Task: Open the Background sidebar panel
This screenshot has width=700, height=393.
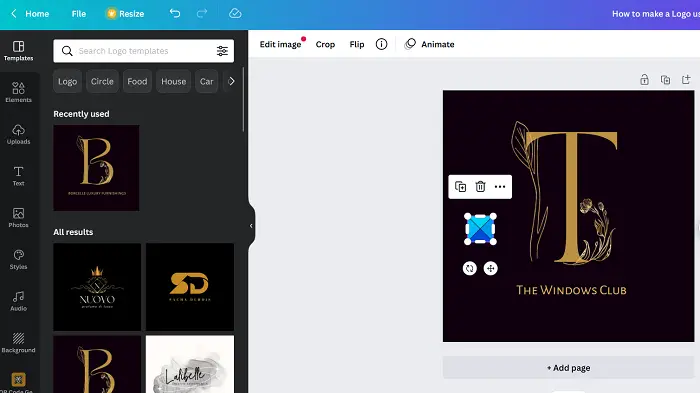Action: coord(18,343)
